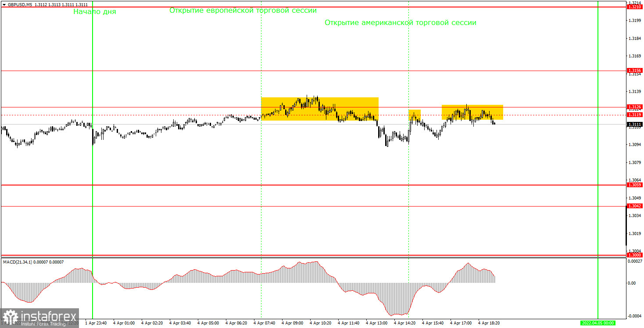This screenshot has height=328, width=644.
Task: Click the MACD scale value 0.00027
Action: pyautogui.click(x=635, y=261)
